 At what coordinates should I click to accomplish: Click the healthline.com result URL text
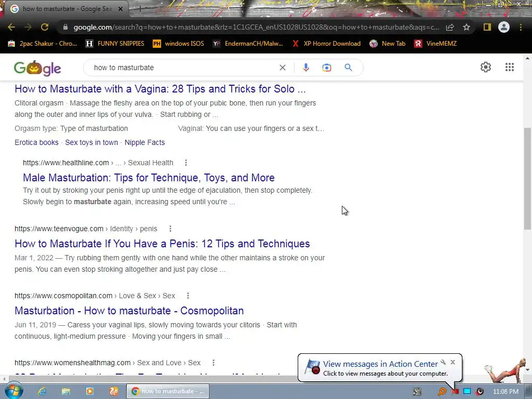coord(98,163)
